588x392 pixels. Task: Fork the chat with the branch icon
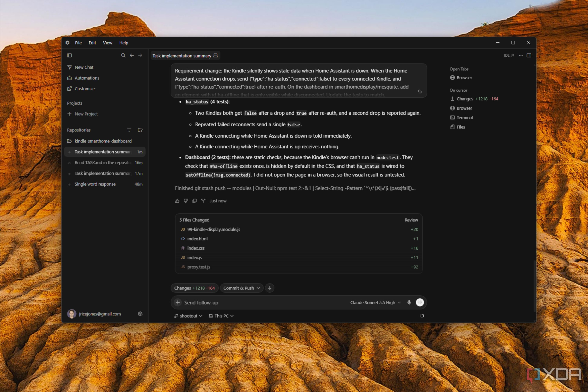203,201
